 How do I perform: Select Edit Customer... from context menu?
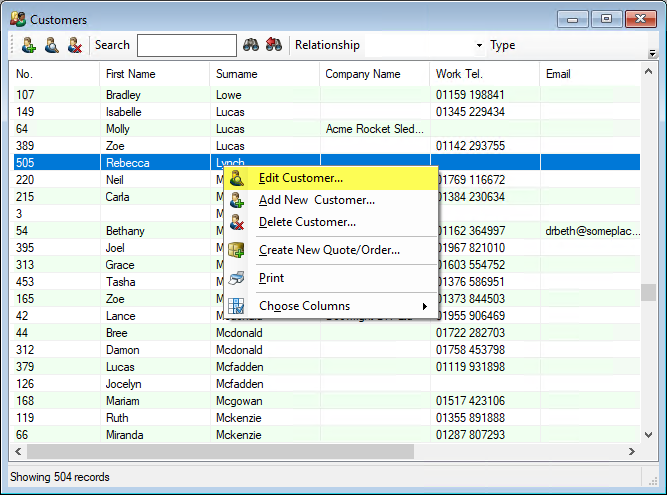300,178
